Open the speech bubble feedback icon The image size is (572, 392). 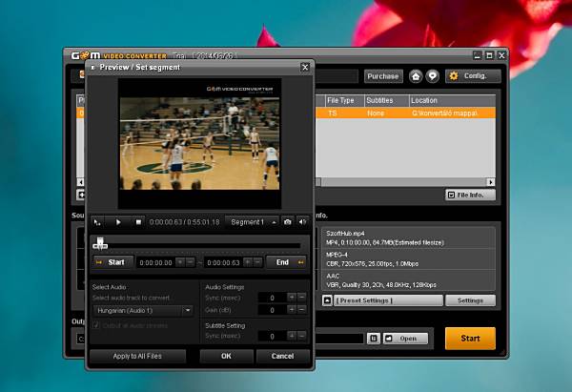433,76
